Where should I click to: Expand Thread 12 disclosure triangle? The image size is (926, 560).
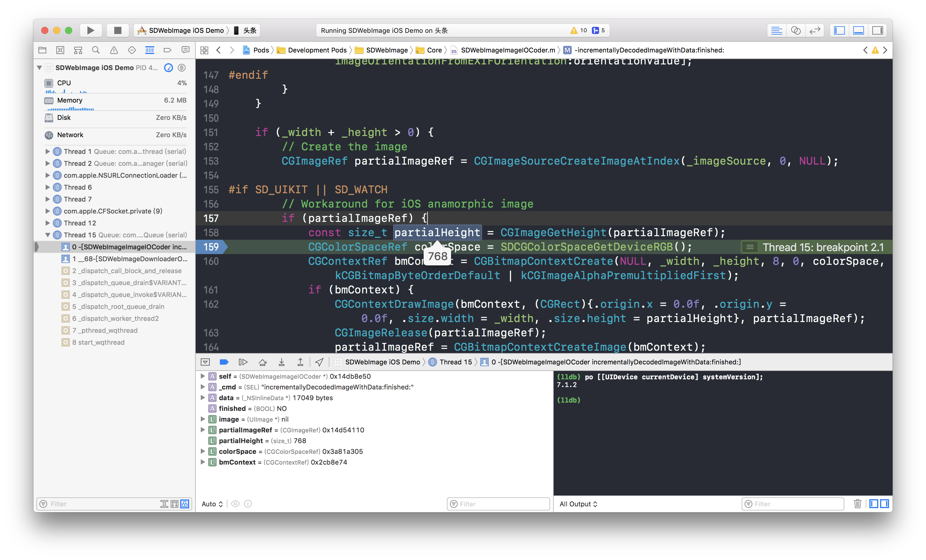[x=47, y=223]
